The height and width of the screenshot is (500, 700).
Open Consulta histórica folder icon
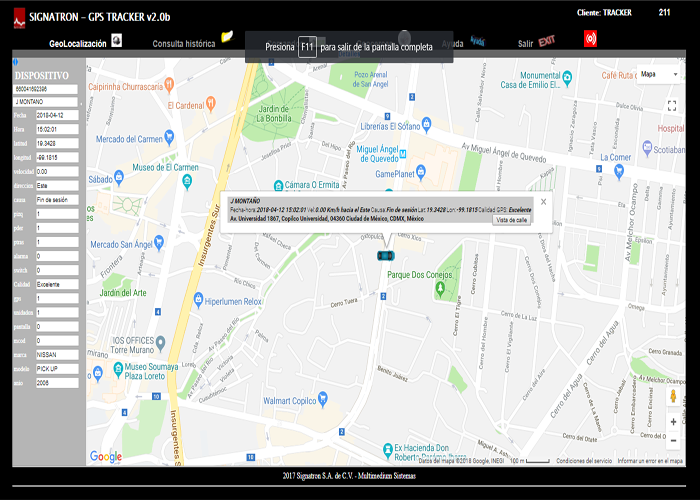227,38
